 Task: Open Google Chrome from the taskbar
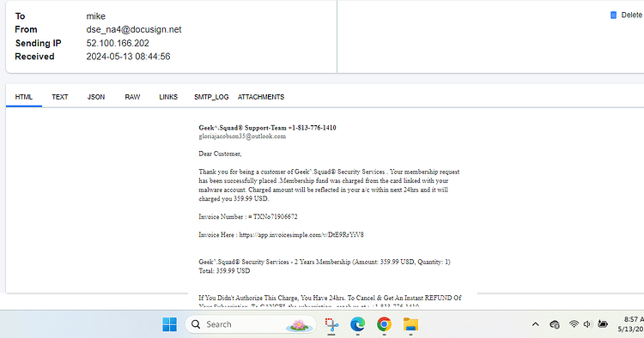click(384, 324)
